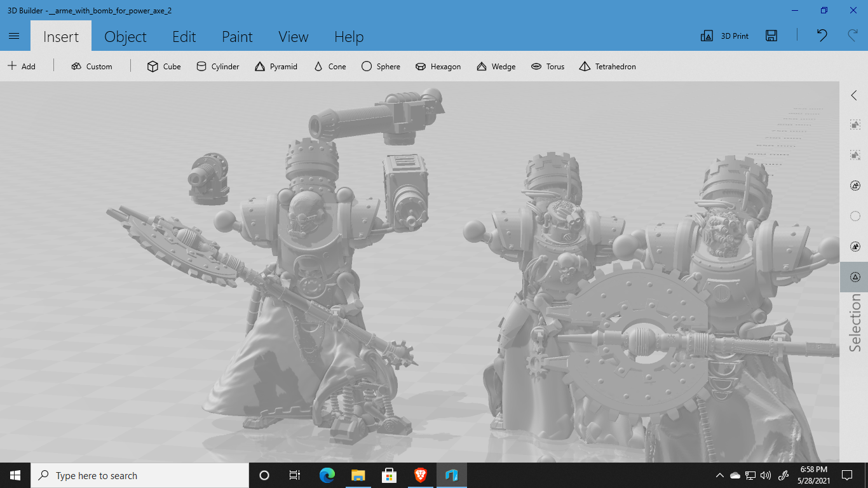Screen dimensions: 868x488
Task: Click the Add button
Action: (x=22, y=66)
